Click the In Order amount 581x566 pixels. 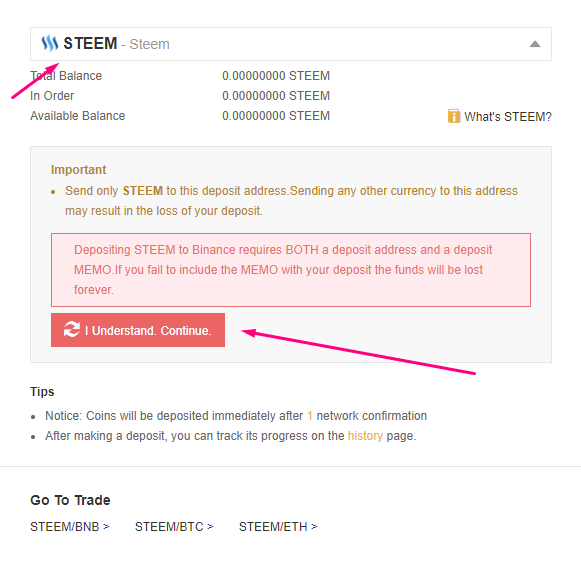(x=276, y=96)
